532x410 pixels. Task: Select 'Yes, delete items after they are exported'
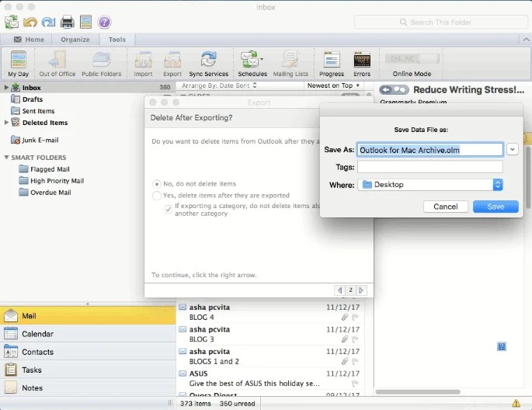click(156, 196)
